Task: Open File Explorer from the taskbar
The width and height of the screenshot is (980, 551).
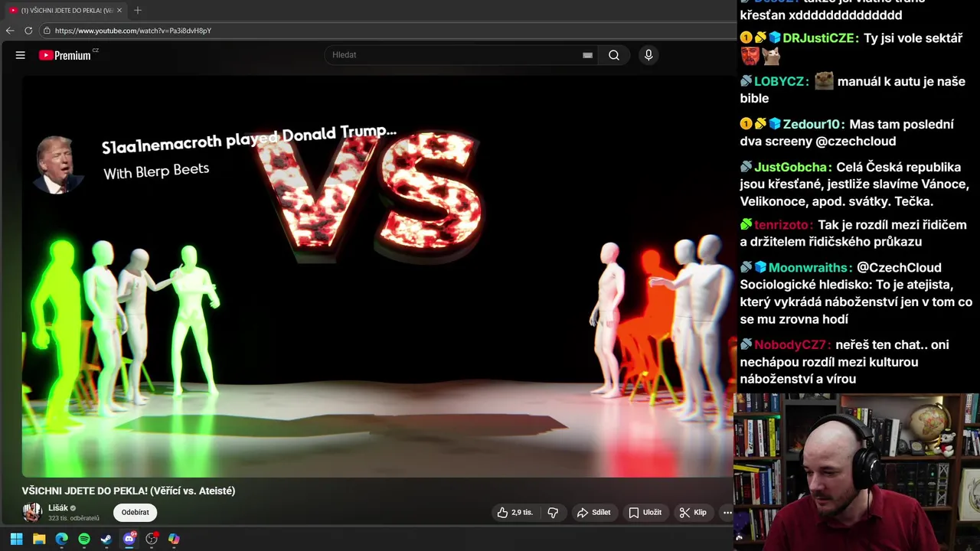Action: click(39, 539)
